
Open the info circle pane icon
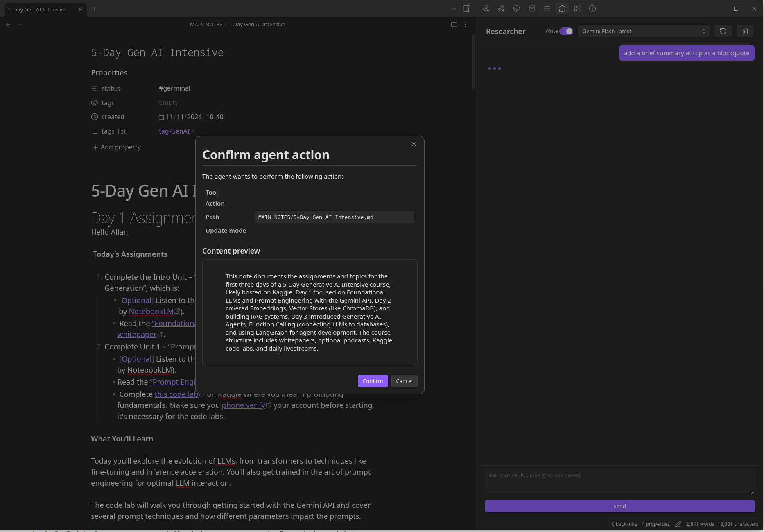tap(592, 9)
